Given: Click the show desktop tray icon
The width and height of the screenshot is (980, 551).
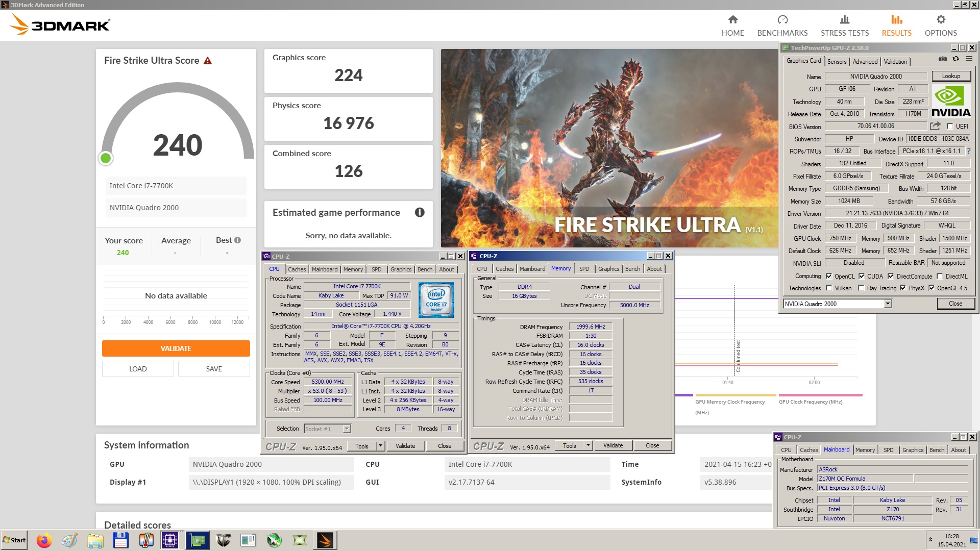Looking at the screenshot, I should pos(973,540).
